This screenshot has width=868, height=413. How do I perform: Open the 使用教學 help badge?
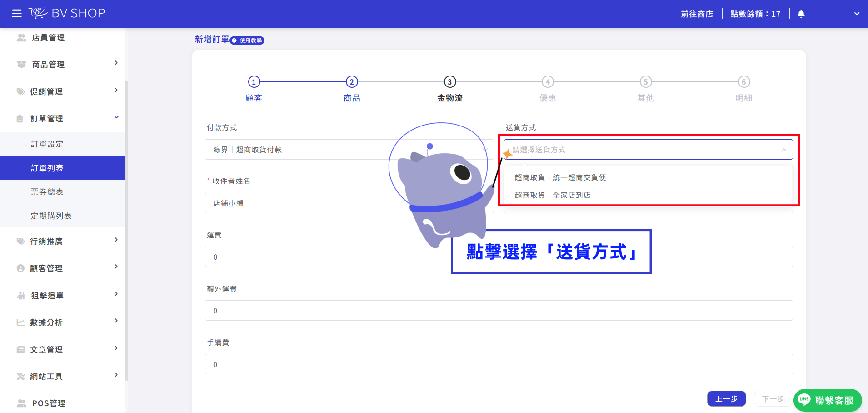(247, 40)
